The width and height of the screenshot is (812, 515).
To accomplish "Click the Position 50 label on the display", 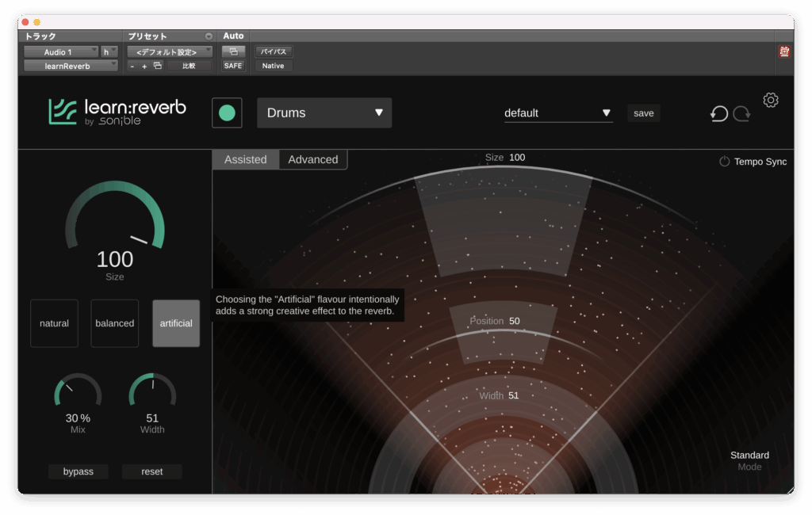I will [x=495, y=321].
